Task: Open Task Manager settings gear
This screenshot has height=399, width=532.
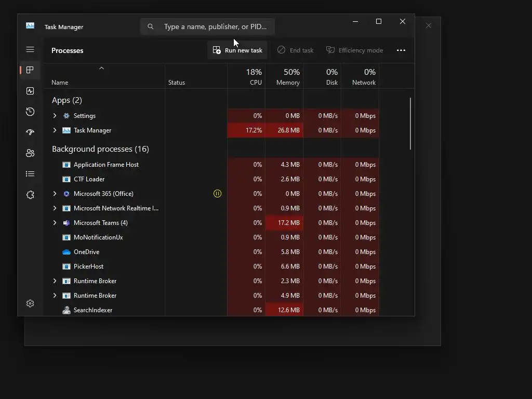Action: tap(30, 303)
